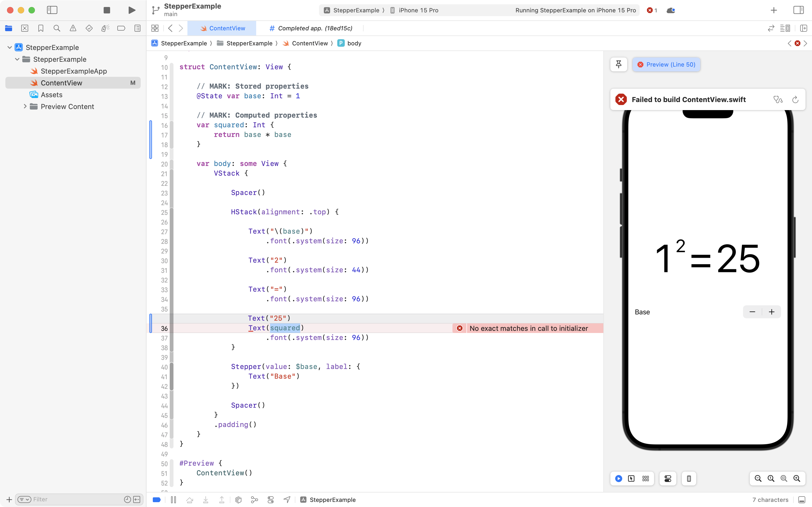The width and height of the screenshot is (812, 507).
Task: Open the Bookmark navigator
Action: coord(41,28)
